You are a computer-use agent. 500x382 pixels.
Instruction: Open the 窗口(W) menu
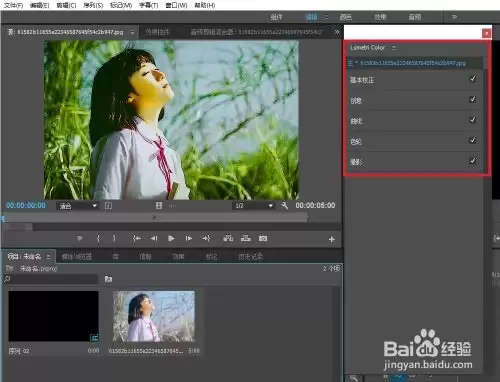tap(176, 5)
